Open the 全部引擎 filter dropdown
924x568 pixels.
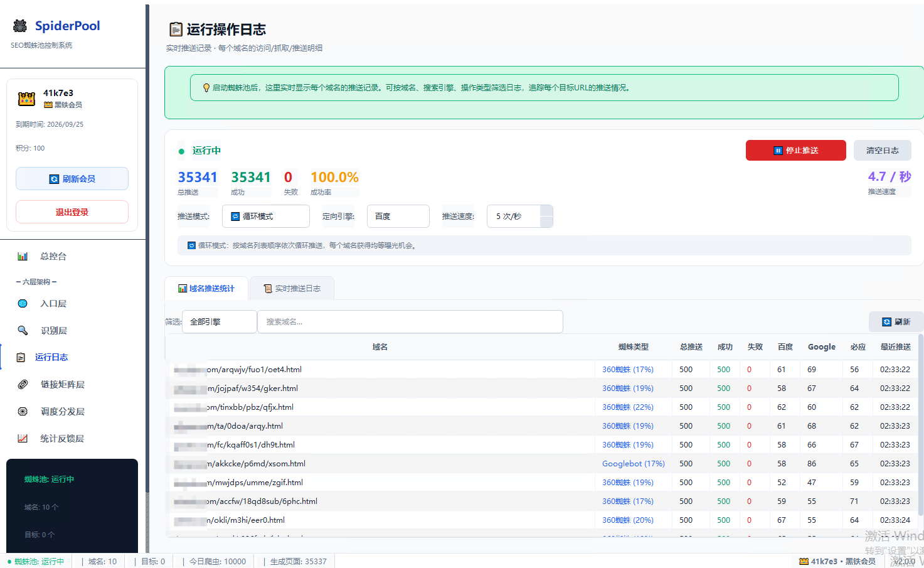tap(220, 322)
